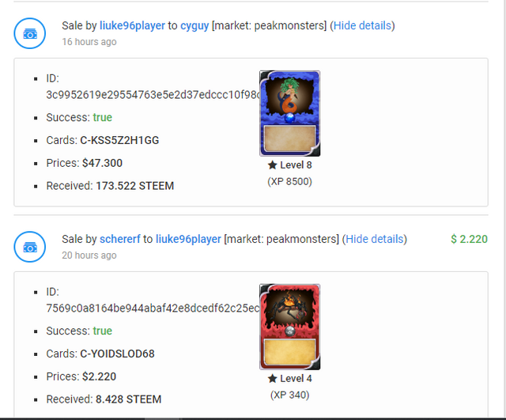506x420 pixels.
Task: View the red Level 4 spider card
Action: 290,327
